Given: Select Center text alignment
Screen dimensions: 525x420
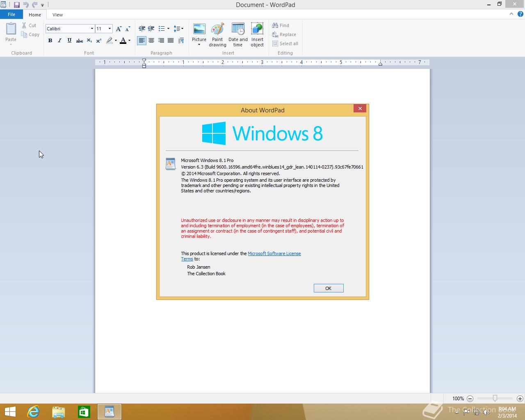Looking at the screenshot, I should (151, 41).
